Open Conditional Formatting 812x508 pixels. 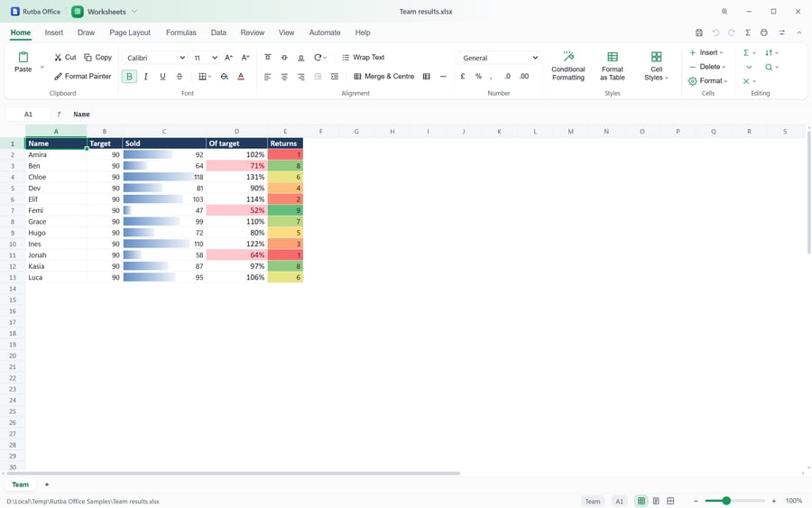click(568, 66)
